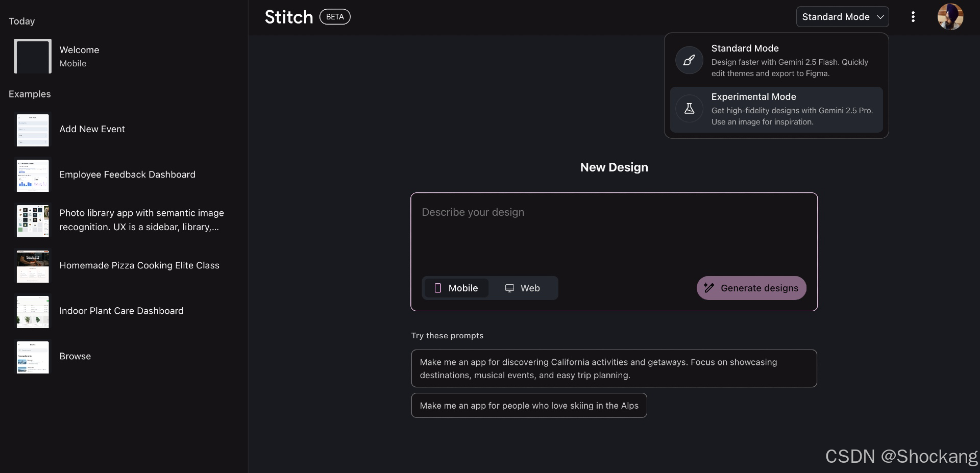Viewport: 980px width, 473px height.
Task: Select the Mobile platform option
Action: pyautogui.click(x=456, y=288)
